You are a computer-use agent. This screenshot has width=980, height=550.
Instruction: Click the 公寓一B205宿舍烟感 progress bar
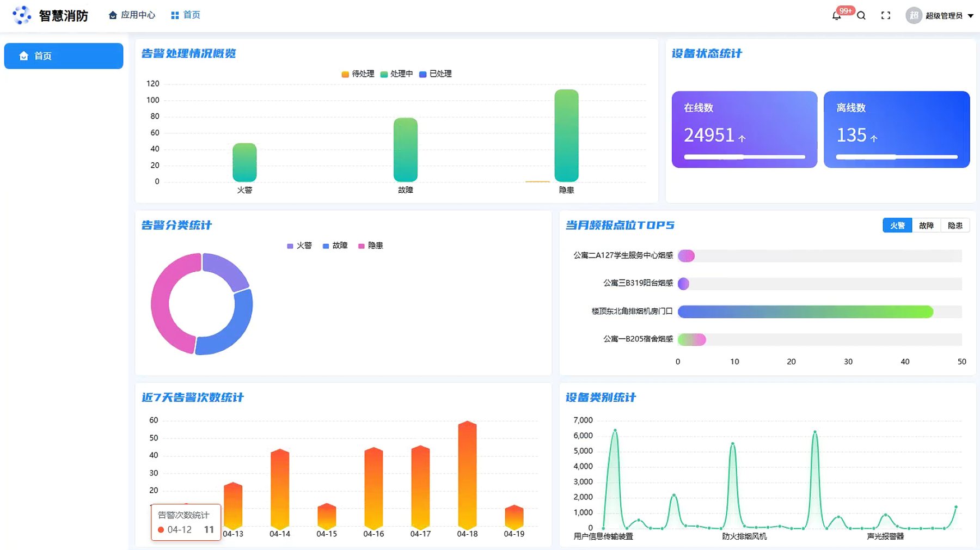click(x=691, y=339)
